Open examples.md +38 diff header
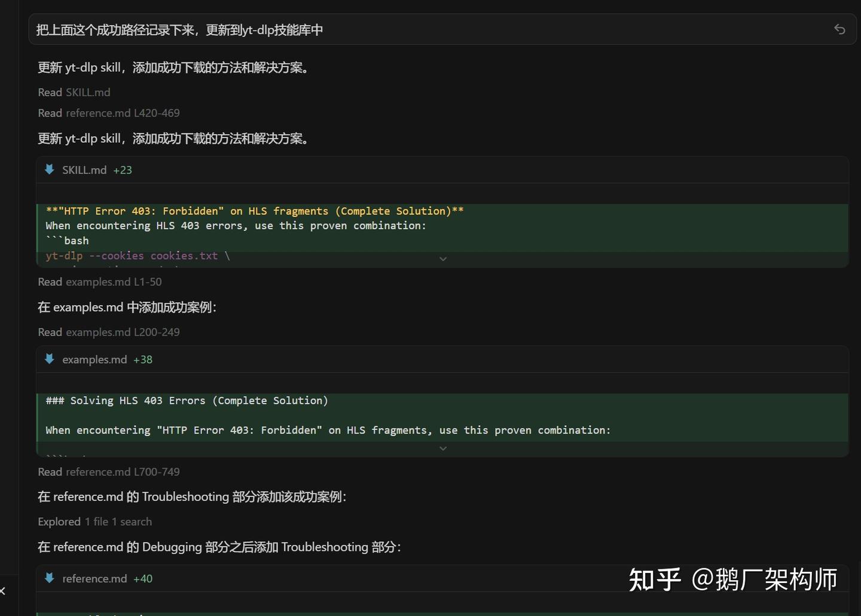The height and width of the screenshot is (616, 861). [442, 359]
